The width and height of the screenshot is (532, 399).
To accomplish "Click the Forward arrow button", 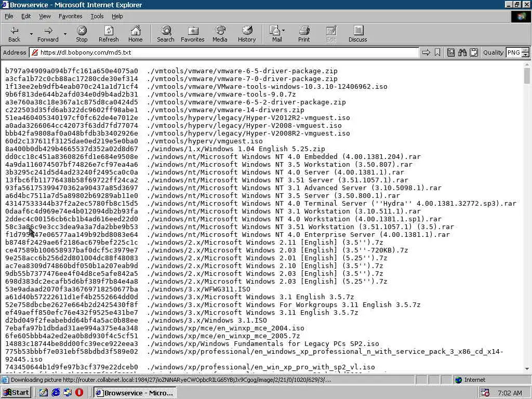I will 48,34.
